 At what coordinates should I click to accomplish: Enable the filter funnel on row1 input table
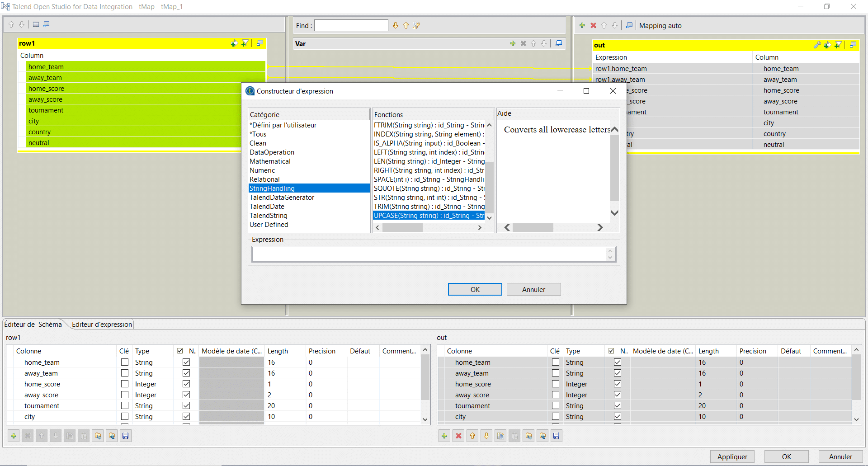tap(245, 43)
